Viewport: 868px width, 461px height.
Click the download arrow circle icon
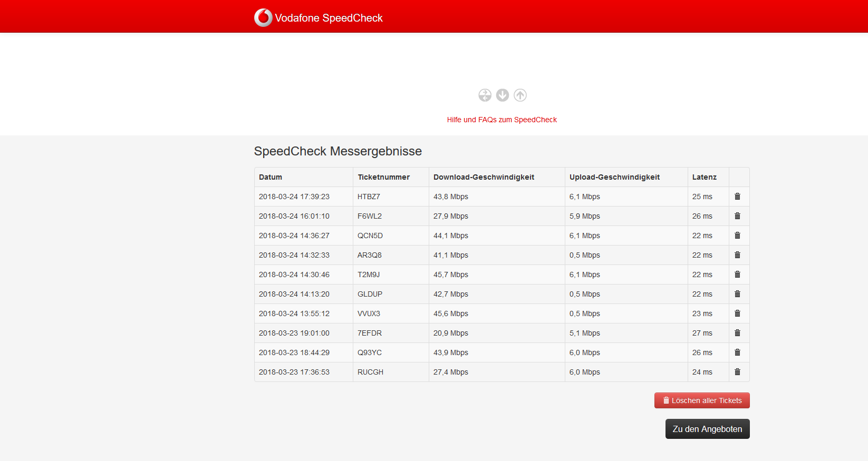coord(503,95)
